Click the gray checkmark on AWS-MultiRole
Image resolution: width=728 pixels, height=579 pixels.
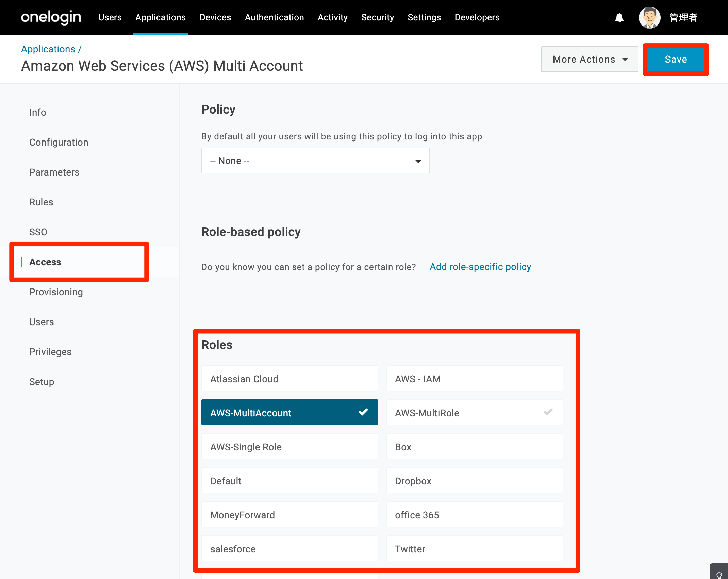click(x=548, y=412)
